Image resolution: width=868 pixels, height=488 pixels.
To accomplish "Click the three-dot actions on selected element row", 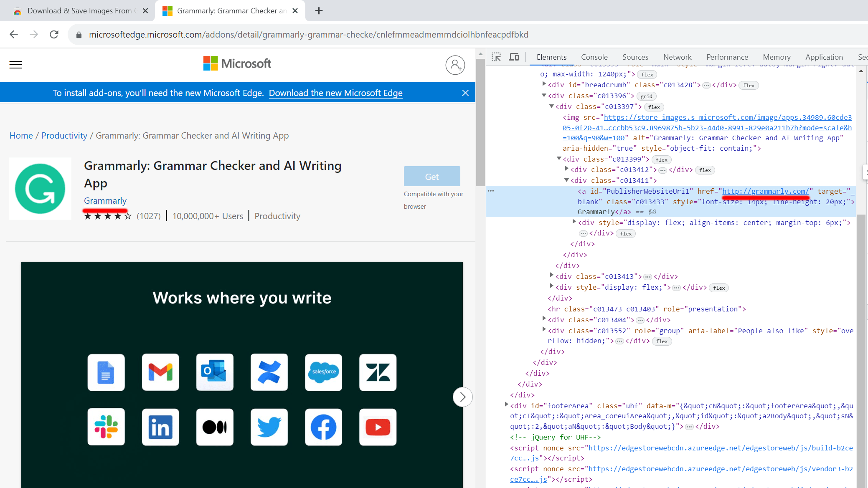I will (491, 191).
